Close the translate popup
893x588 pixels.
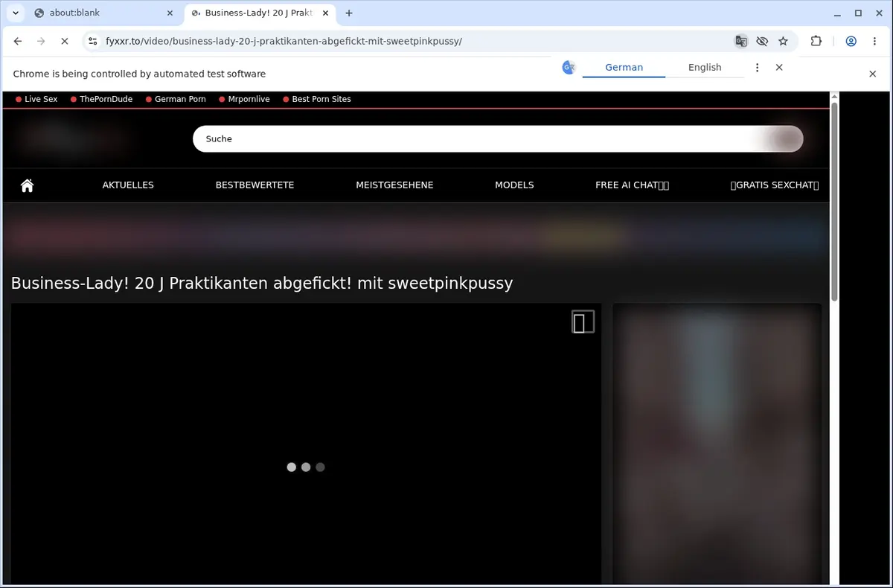pyautogui.click(x=779, y=67)
